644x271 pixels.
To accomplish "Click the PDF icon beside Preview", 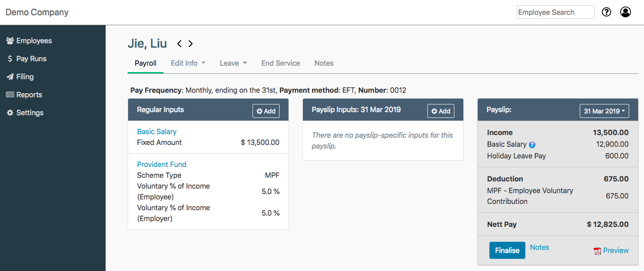I will 597,251.
